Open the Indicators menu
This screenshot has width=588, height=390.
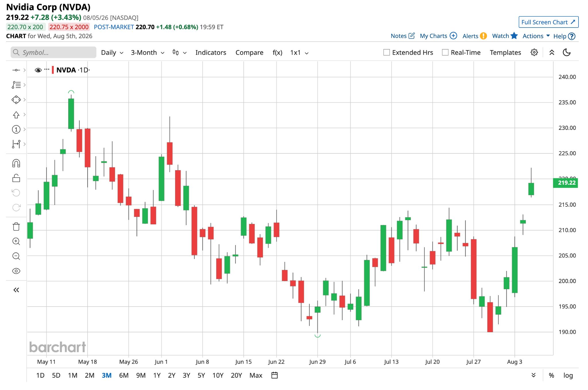211,52
